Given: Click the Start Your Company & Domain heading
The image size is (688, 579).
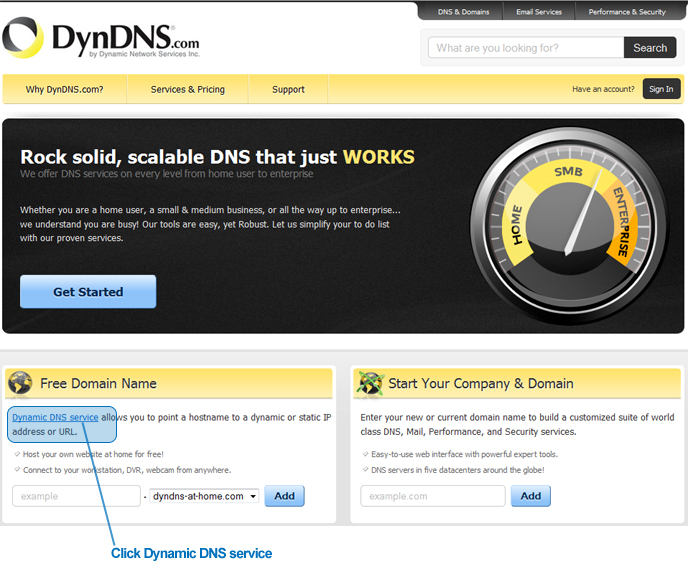Looking at the screenshot, I should [x=481, y=383].
